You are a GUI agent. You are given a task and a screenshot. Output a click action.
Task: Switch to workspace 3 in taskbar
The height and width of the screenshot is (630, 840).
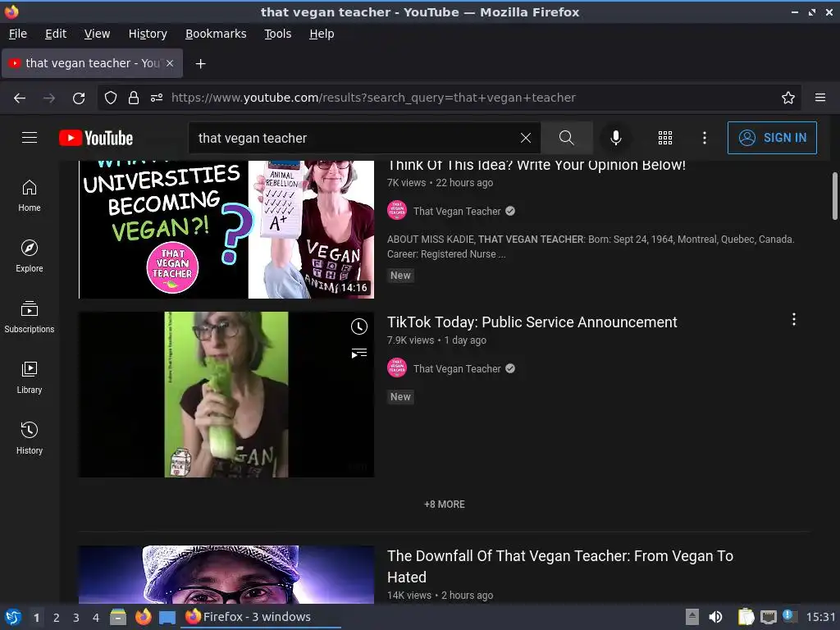(76, 618)
